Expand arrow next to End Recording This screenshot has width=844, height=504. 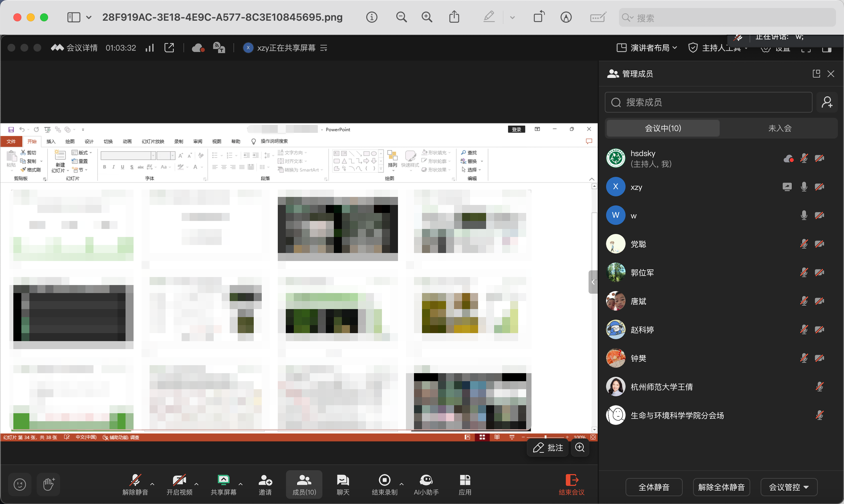coord(401,484)
